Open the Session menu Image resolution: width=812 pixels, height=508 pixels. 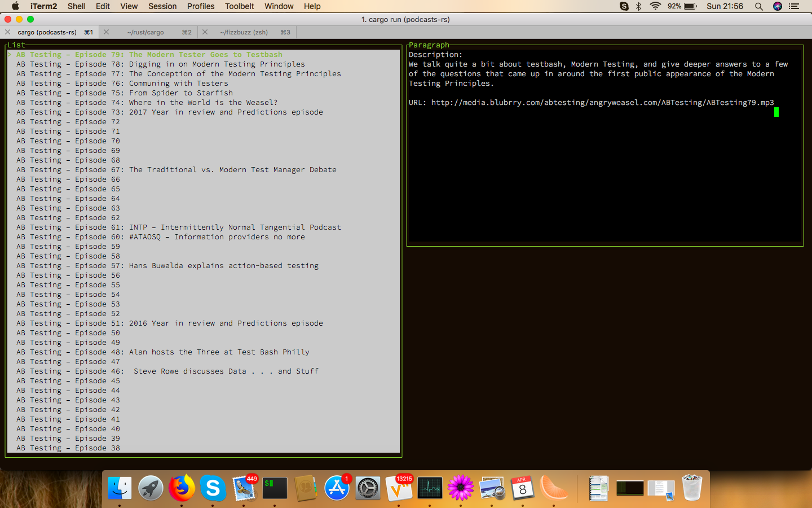point(162,6)
